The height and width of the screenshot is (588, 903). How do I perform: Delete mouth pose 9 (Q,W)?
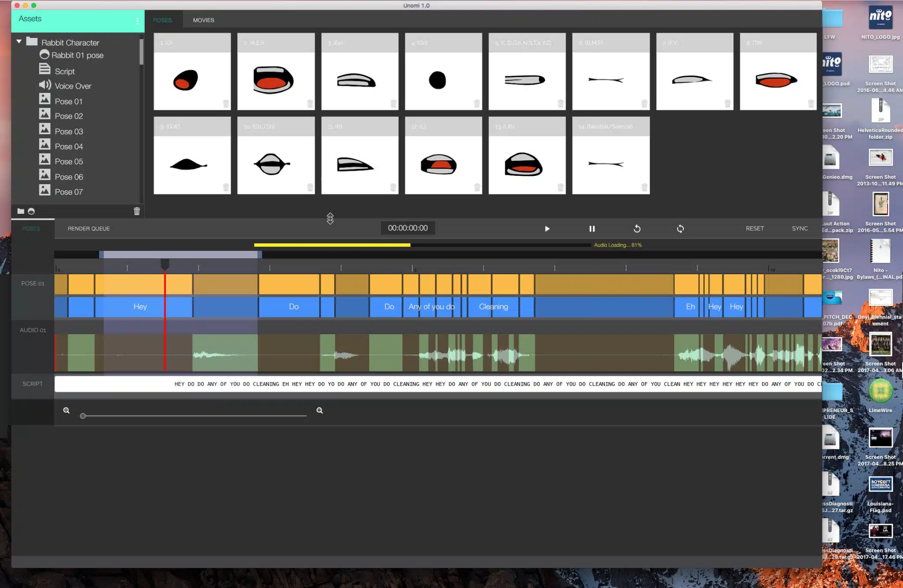[226, 187]
